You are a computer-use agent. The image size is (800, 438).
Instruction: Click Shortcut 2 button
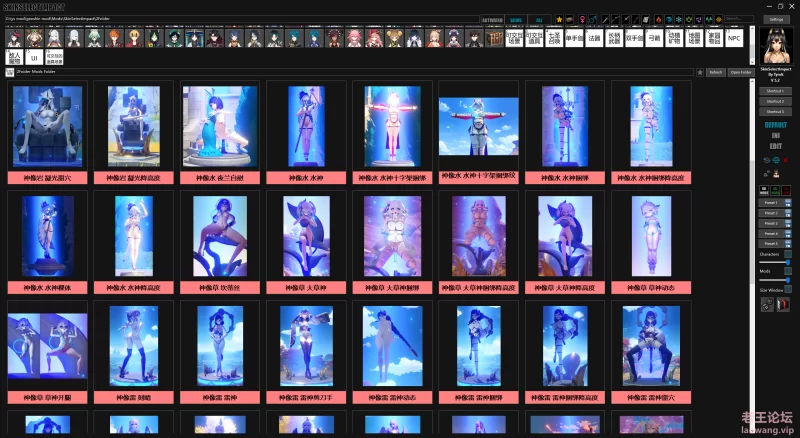coord(776,101)
